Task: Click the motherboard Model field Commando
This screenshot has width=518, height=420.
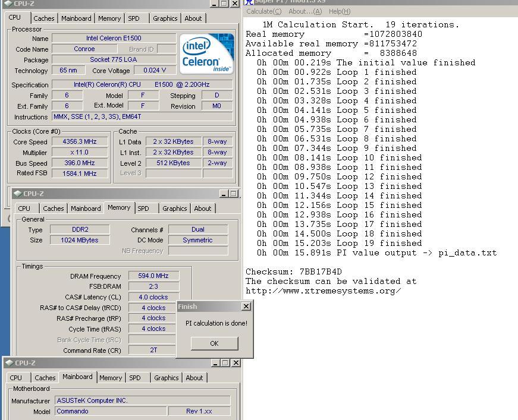Action: coord(111,412)
